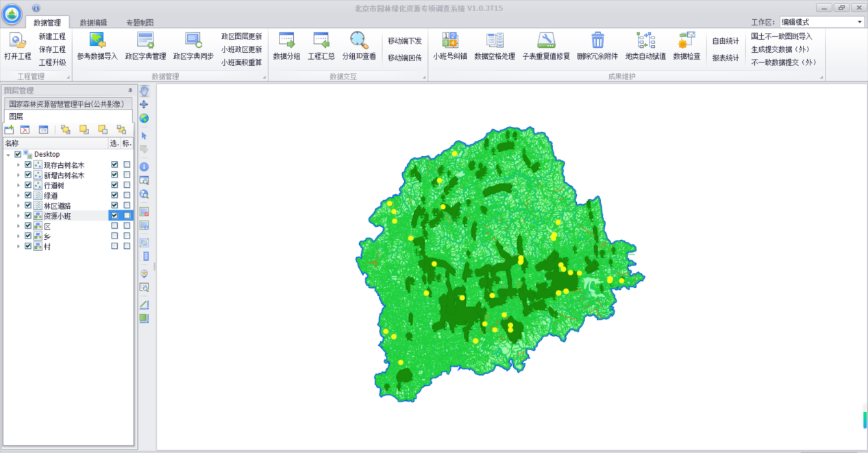
Task: Enable selectable checkbox for 区 layer
Action: 114,225
